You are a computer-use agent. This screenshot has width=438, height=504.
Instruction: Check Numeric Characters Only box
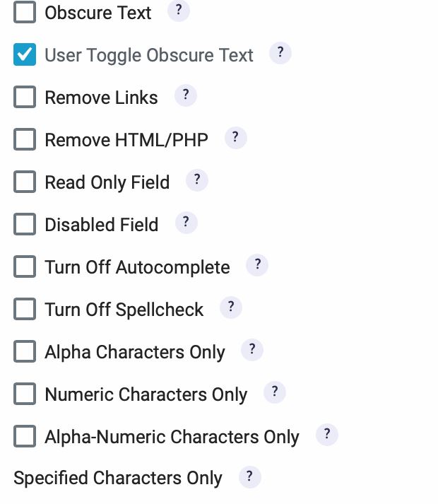(x=25, y=394)
